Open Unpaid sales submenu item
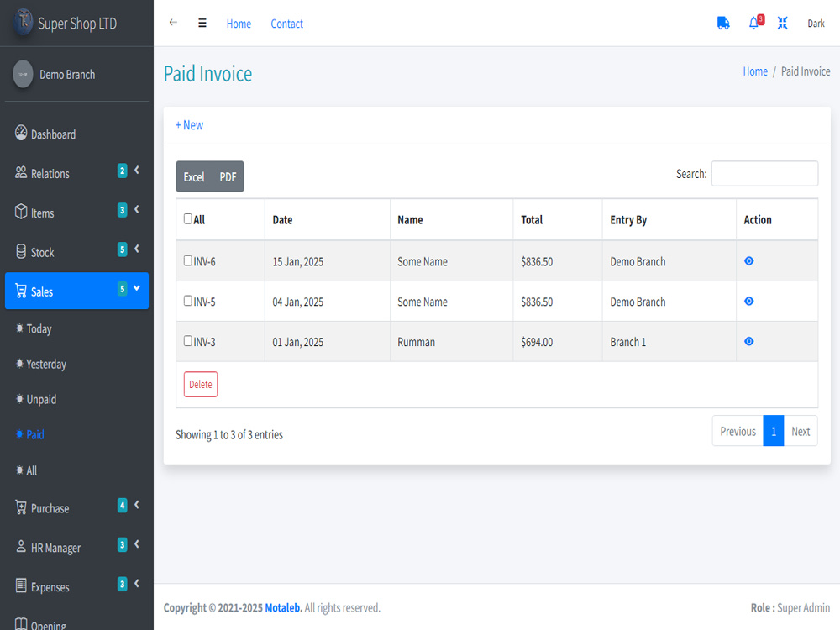This screenshot has width=840, height=630. point(76,400)
